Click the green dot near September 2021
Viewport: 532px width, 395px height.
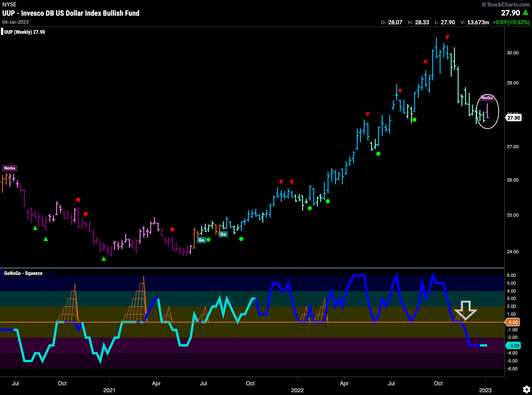pyautogui.click(x=241, y=239)
